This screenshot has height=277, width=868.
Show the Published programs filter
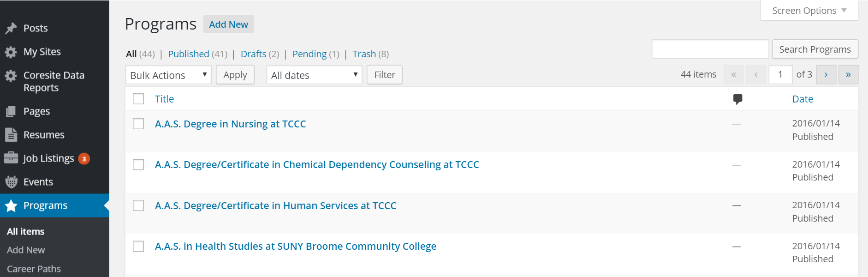point(188,54)
